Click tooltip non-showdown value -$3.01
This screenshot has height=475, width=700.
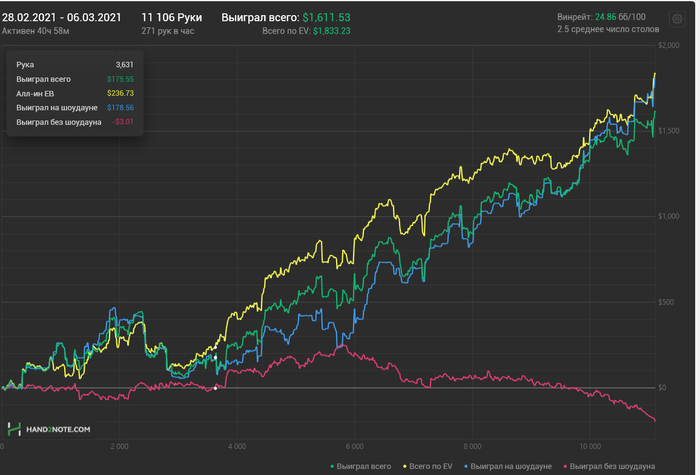(x=123, y=122)
